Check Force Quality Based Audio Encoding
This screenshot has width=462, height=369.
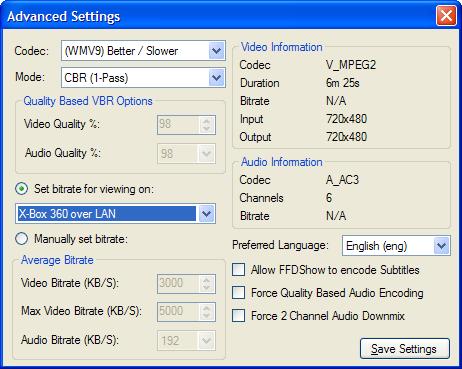(x=238, y=293)
